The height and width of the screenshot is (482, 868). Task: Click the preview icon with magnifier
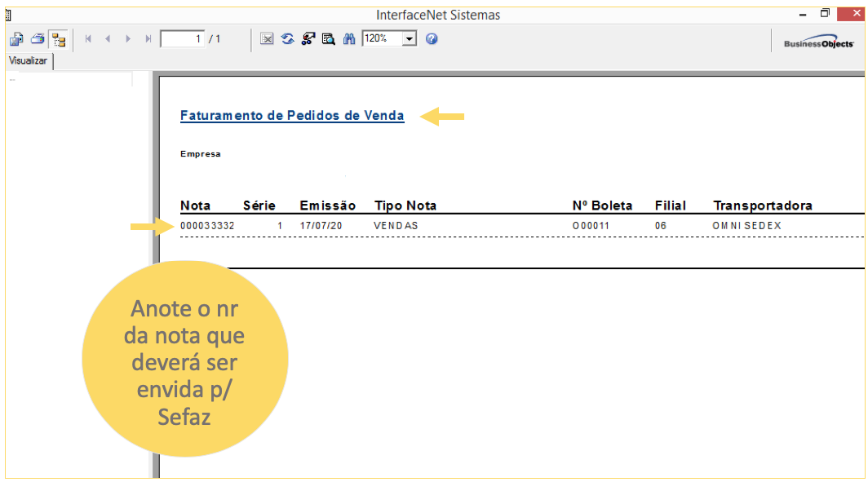point(329,38)
